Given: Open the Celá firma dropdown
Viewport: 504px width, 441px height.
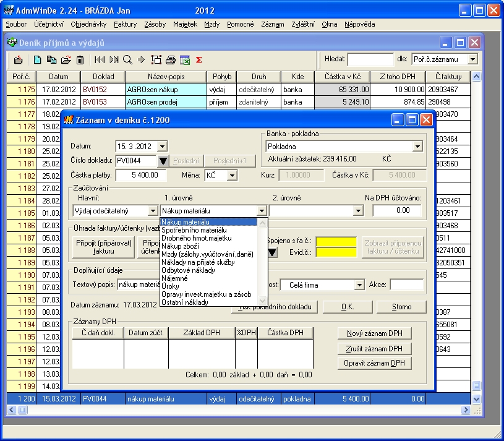Looking at the screenshot, I should point(359,285).
